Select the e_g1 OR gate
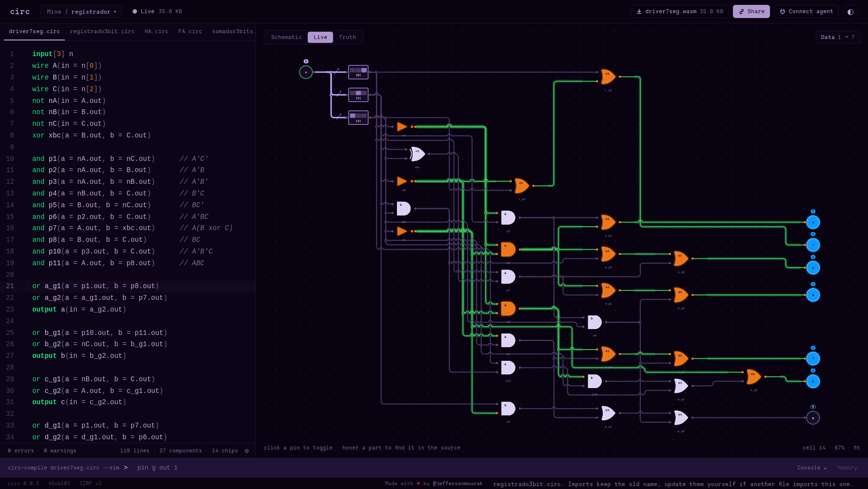This screenshot has height=489, width=868. pos(608,222)
